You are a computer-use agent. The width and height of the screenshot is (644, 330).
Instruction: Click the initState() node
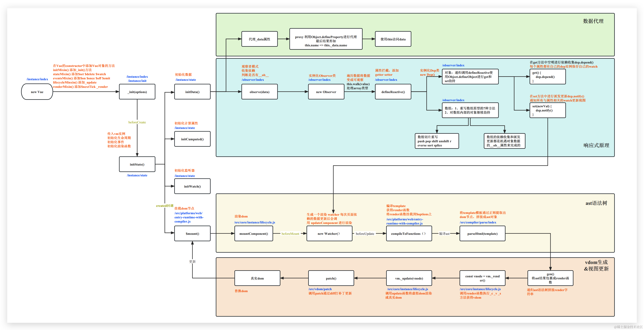137,164
